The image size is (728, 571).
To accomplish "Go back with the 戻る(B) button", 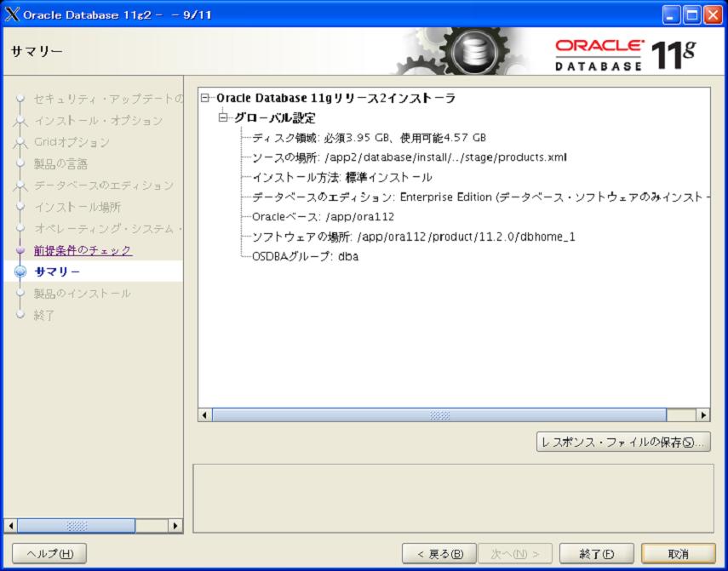I will pyautogui.click(x=439, y=554).
